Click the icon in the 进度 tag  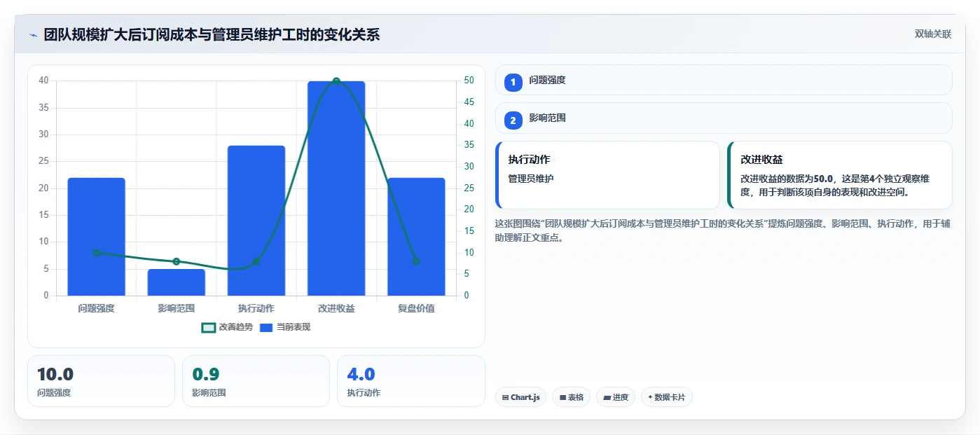(607, 397)
